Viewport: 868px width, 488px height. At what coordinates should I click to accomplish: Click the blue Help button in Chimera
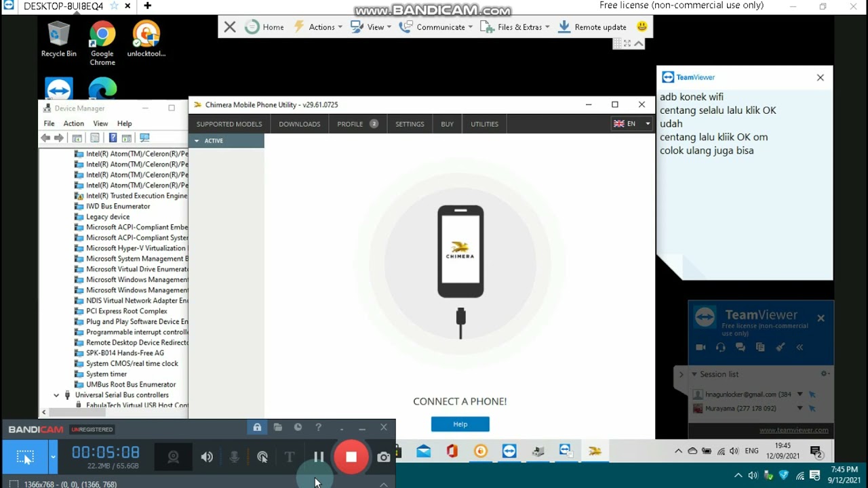coord(460,424)
